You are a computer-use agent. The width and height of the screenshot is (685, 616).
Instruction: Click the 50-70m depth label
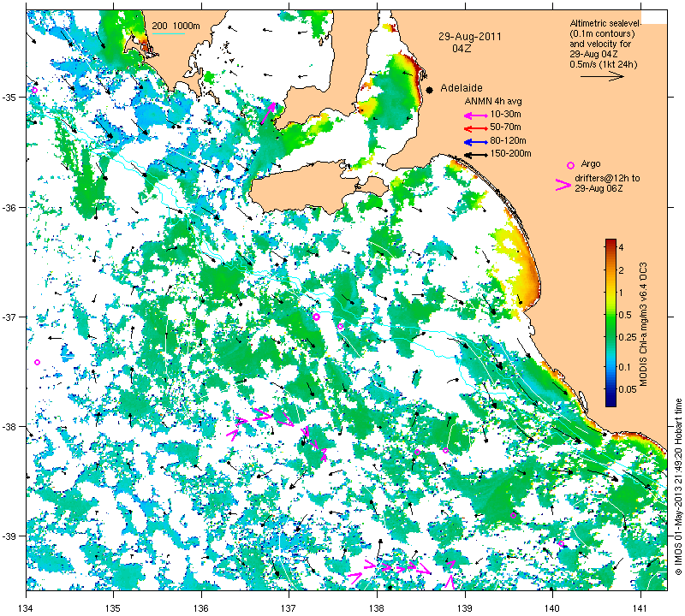click(505, 127)
